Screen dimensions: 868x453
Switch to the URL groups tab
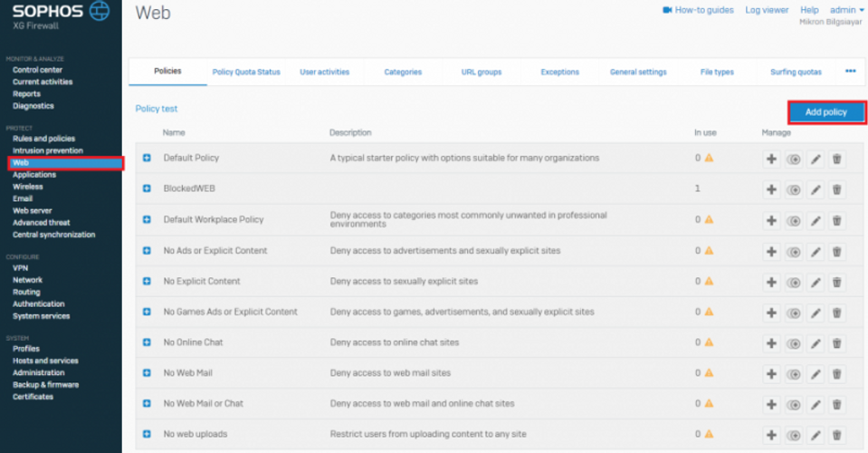[481, 72]
